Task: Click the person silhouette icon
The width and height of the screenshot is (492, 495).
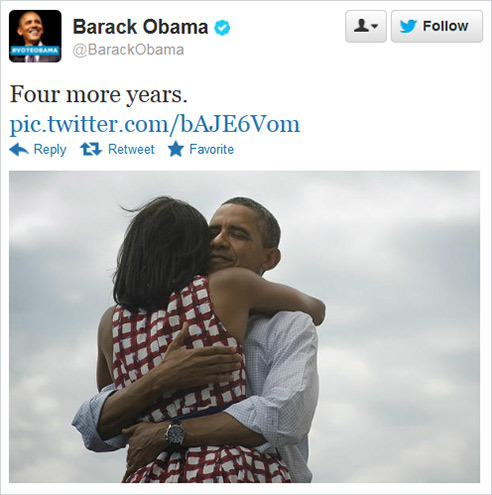Action: pyautogui.click(x=361, y=26)
